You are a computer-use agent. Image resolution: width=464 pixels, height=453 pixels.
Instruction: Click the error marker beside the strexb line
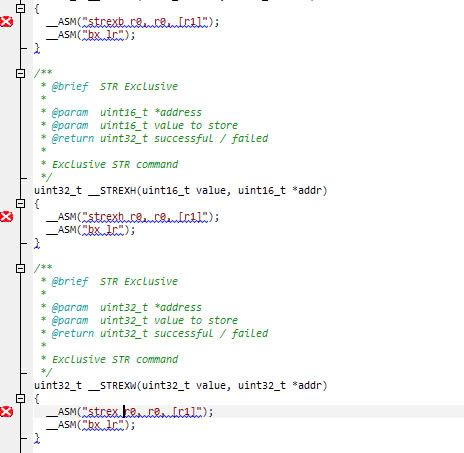(7, 22)
